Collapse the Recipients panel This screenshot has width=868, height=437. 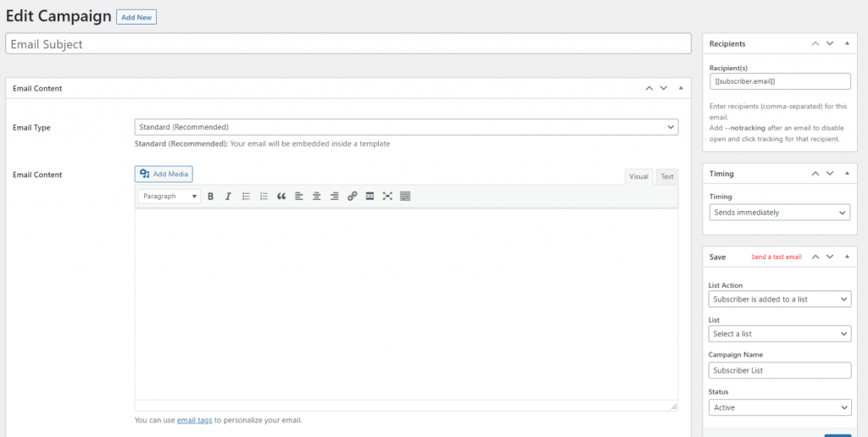847,44
